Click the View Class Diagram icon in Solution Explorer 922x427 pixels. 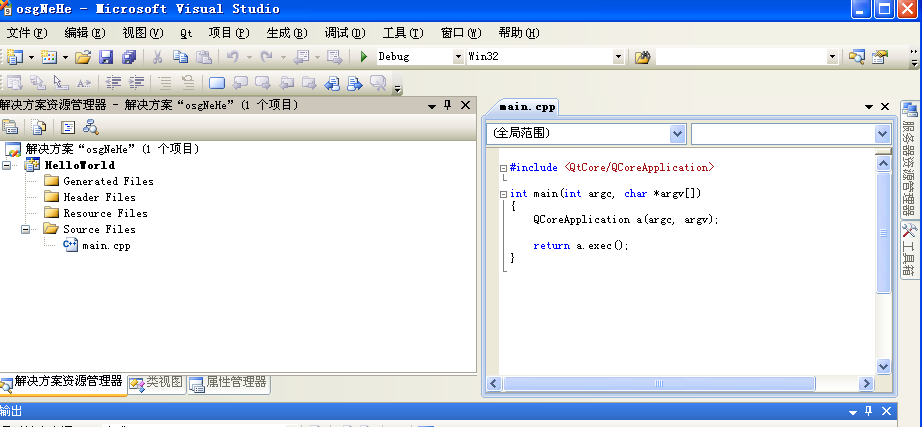click(91, 126)
